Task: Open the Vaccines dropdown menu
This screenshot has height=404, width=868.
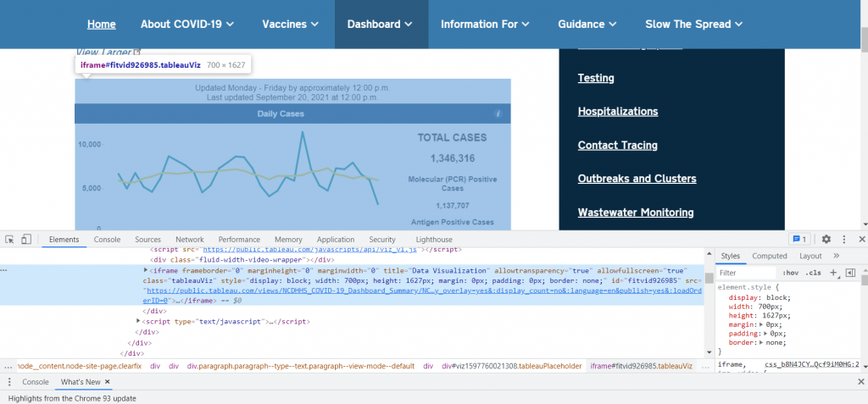Action: pos(291,25)
